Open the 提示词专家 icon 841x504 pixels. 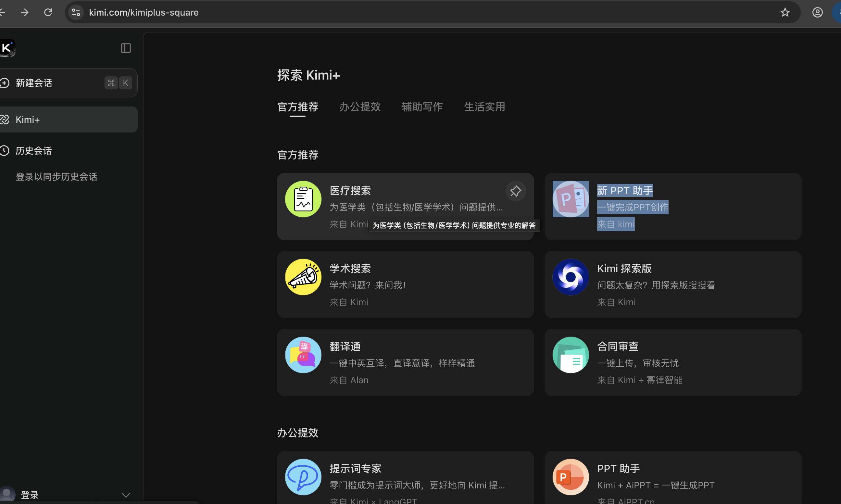pos(303,477)
